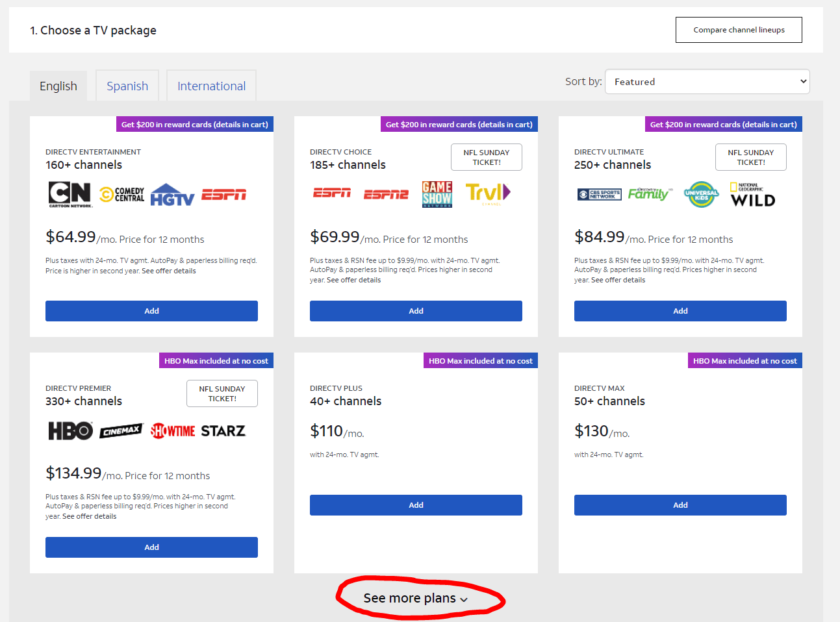Click the Cinemax channel logo
840x622 pixels.
[x=121, y=431]
